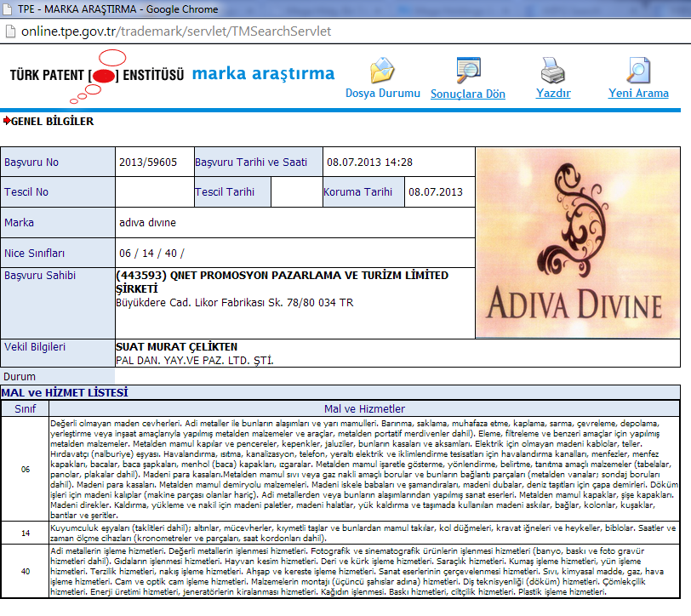
Task: Select date value 08.07.2013 14:28
Action: click(x=369, y=163)
